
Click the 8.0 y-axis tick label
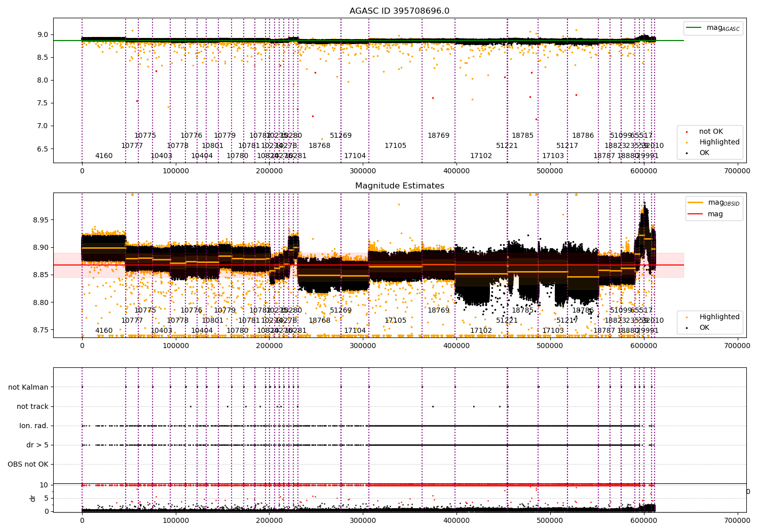[43, 80]
